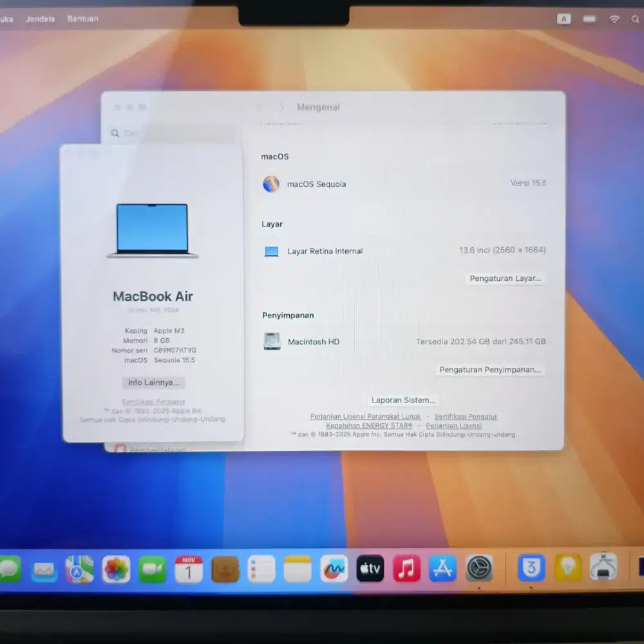Launch the Stocks app
Screen dimensions: 644x644
[x=333, y=569]
